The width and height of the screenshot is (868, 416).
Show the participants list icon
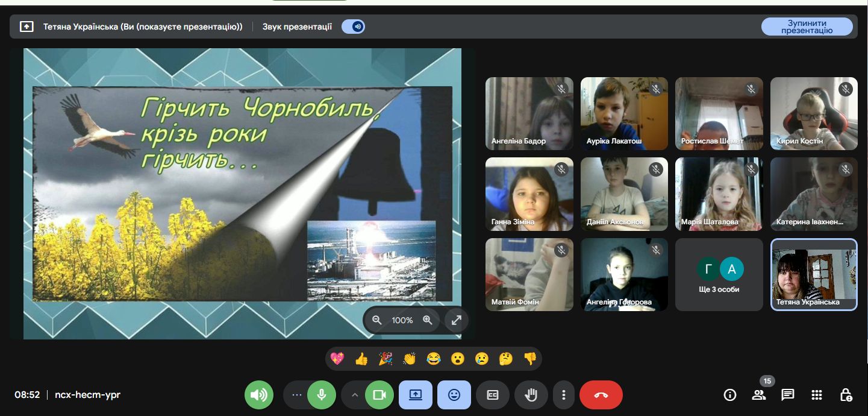pos(758,395)
